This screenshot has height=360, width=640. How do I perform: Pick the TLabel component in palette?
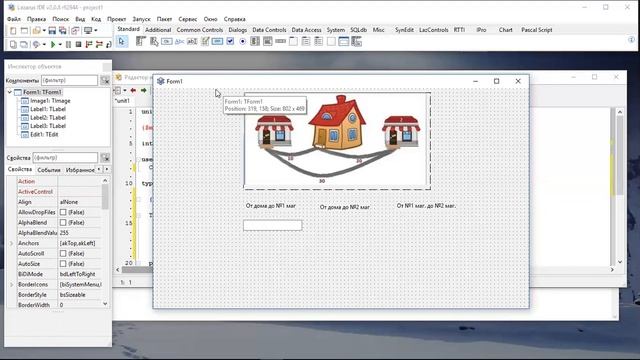click(179, 41)
